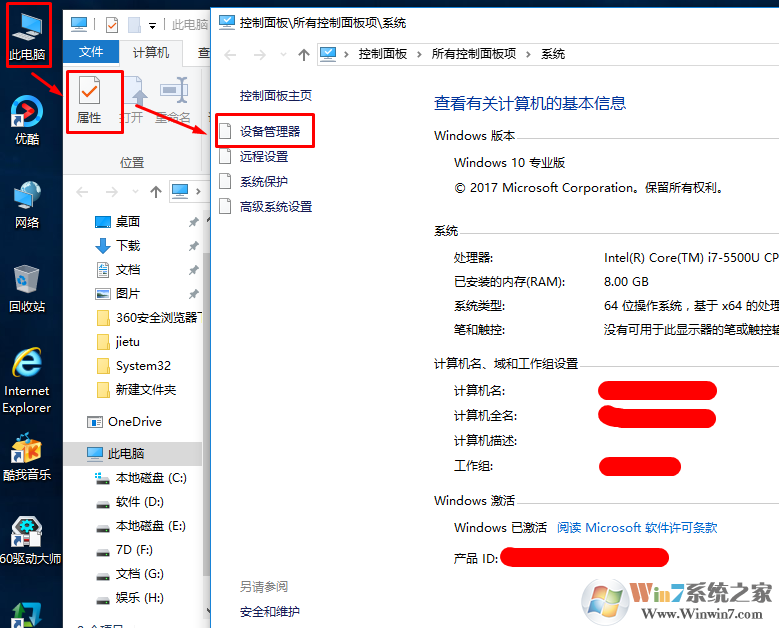Screen dimensions: 779x628
Task: Open recent locations dropdown in Explorer
Action: [x=135, y=192]
